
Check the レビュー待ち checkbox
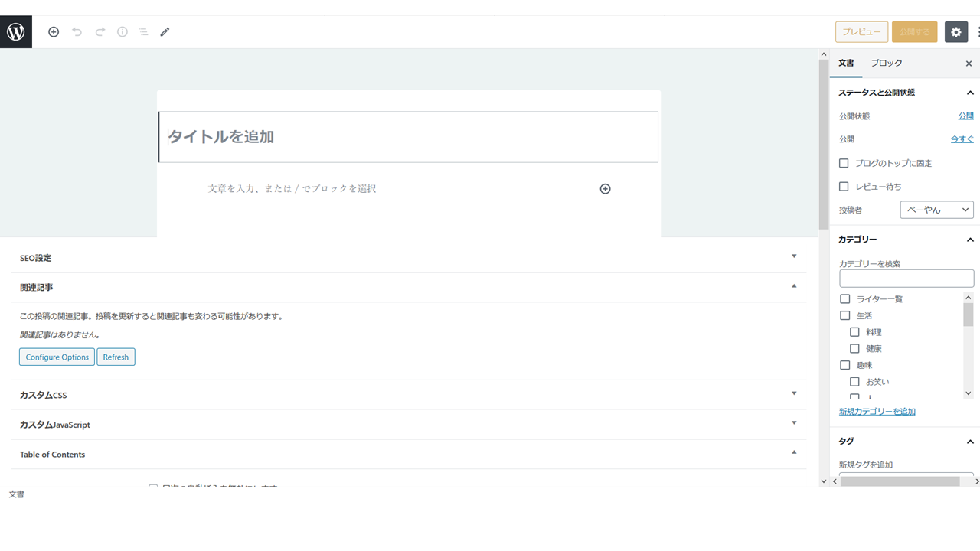point(844,186)
